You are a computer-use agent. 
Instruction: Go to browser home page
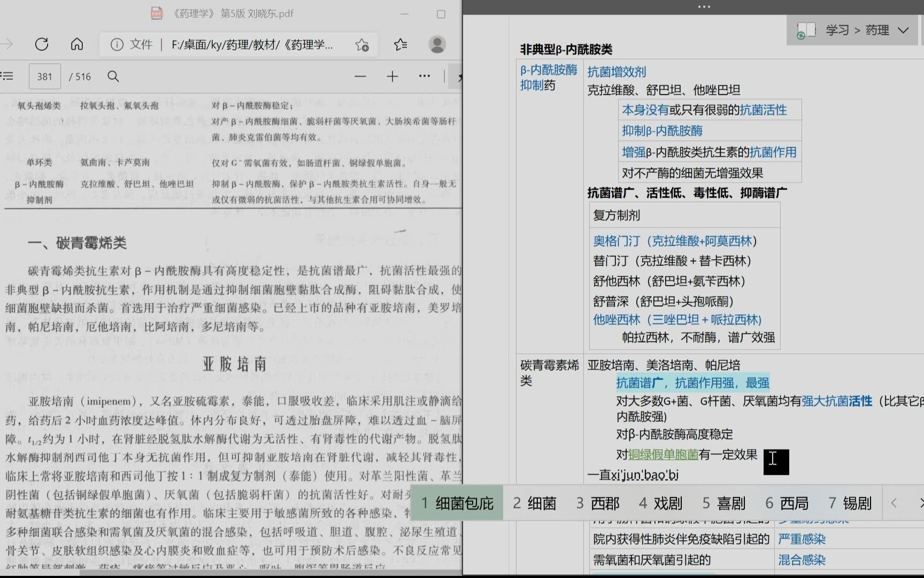(x=77, y=44)
